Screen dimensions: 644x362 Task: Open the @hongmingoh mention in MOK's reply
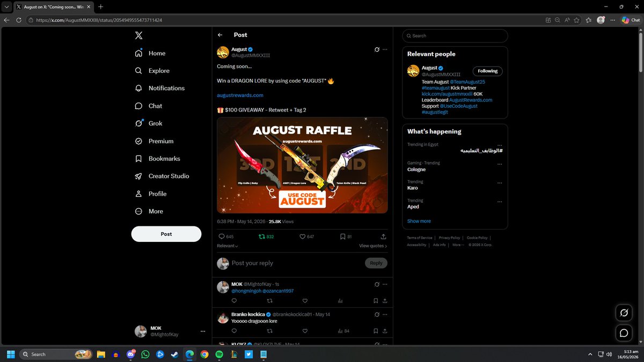[246, 291]
